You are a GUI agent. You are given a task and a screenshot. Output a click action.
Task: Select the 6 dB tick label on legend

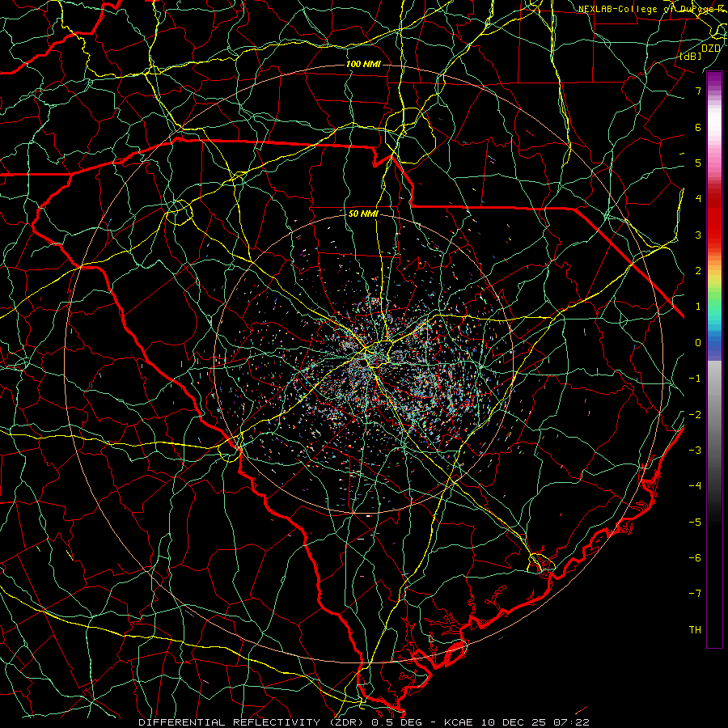click(x=698, y=127)
